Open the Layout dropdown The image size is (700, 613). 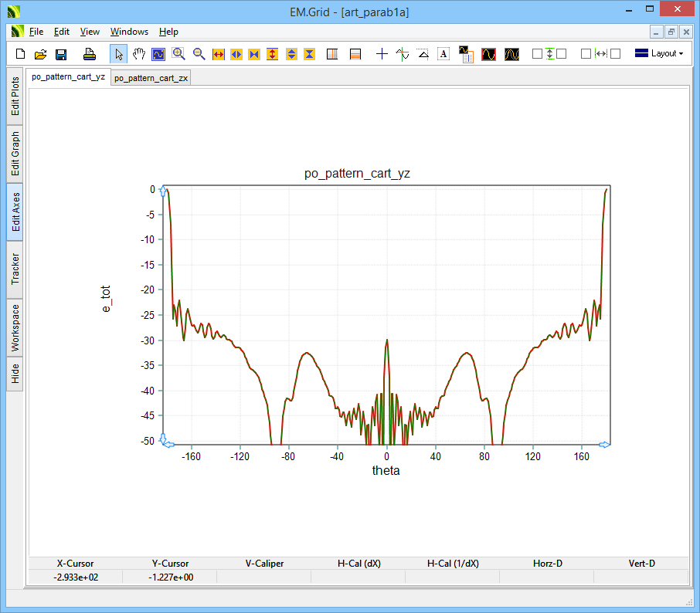(x=659, y=54)
